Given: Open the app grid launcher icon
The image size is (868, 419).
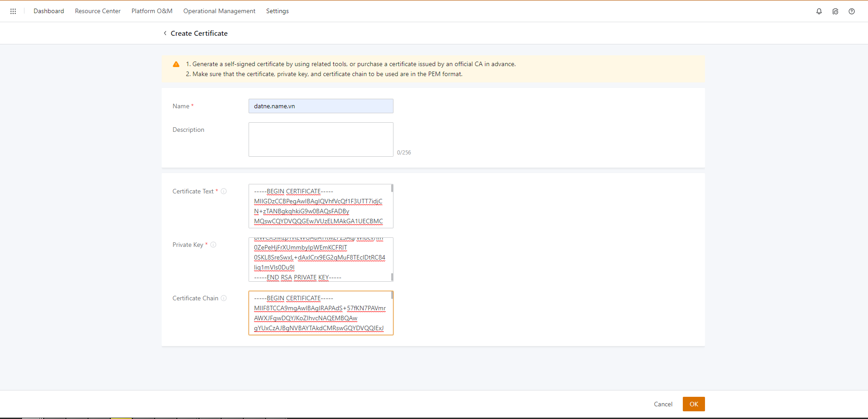Looking at the screenshot, I should (x=13, y=11).
